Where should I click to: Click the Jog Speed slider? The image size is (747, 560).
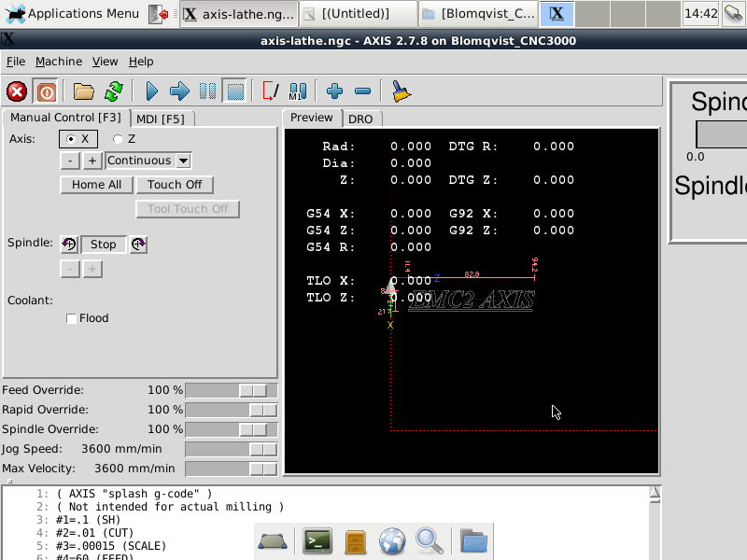point(232,449)
